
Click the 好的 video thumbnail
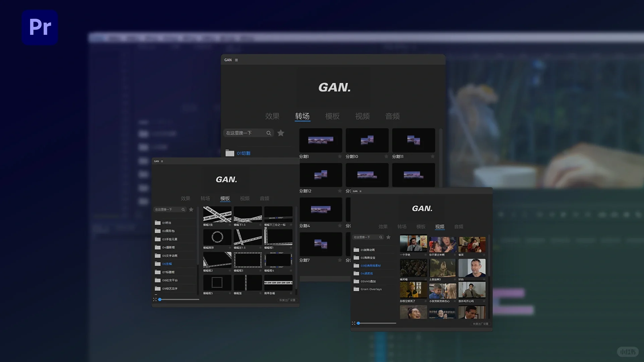(472, 268)
